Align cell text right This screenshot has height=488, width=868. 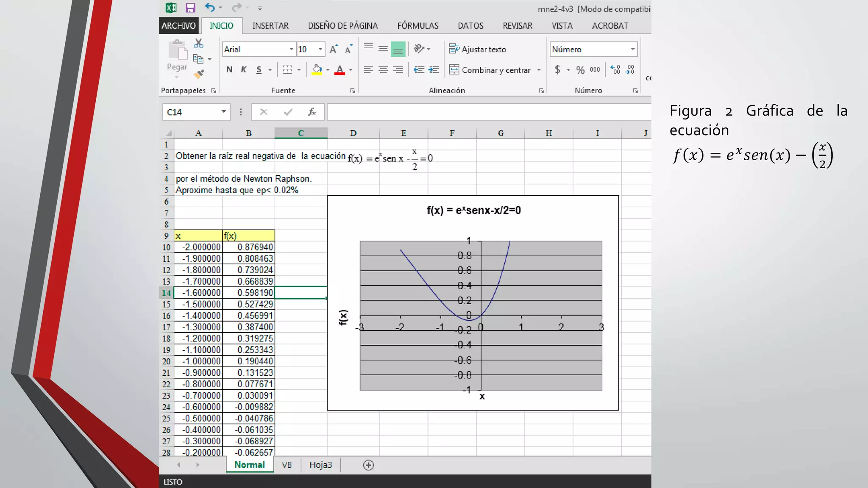398,69
